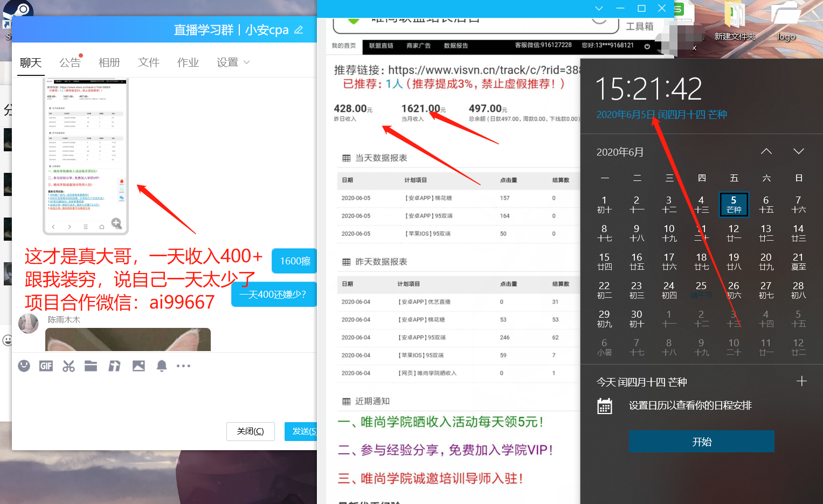Click the 关闭(C) button

(x=251, y=431)
